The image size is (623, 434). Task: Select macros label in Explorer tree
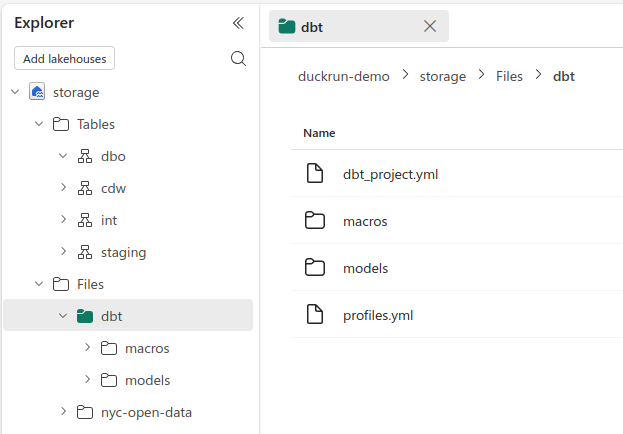pos(147,349)
